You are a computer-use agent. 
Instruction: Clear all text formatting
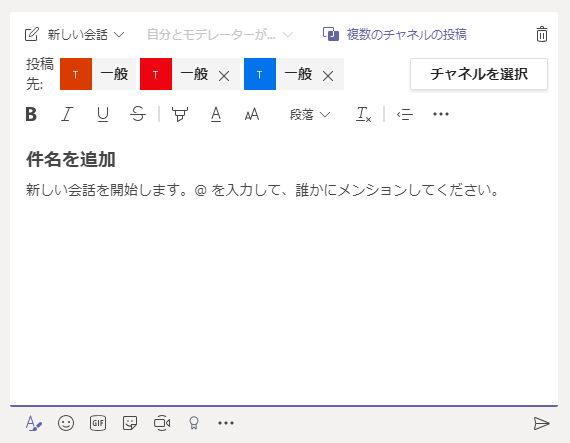click(x=363, y=114)
